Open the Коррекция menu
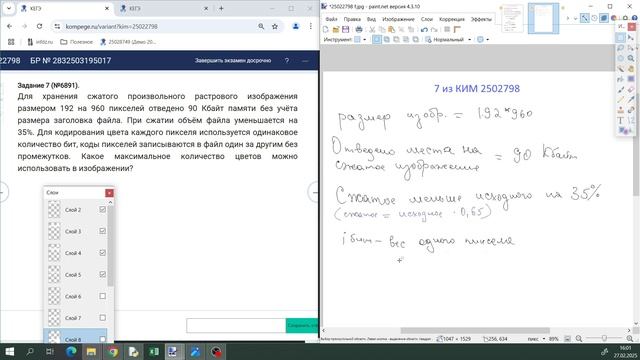The image size is (640, 360). 452,19
